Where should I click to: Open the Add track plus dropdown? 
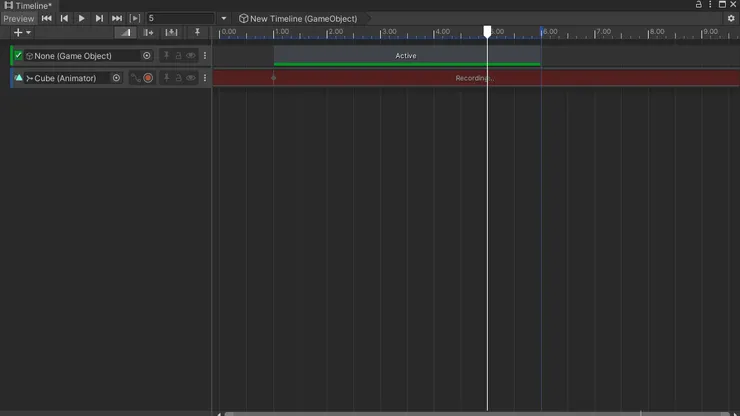pos(22,32)
